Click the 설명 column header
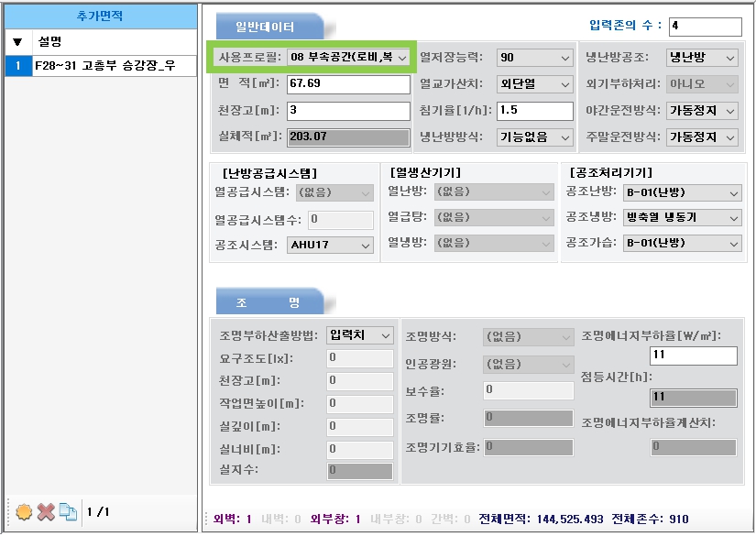 point(114,42)
